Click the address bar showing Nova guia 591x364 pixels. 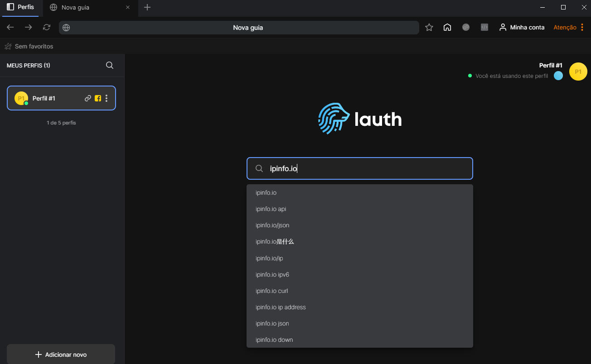click(239, 28)
